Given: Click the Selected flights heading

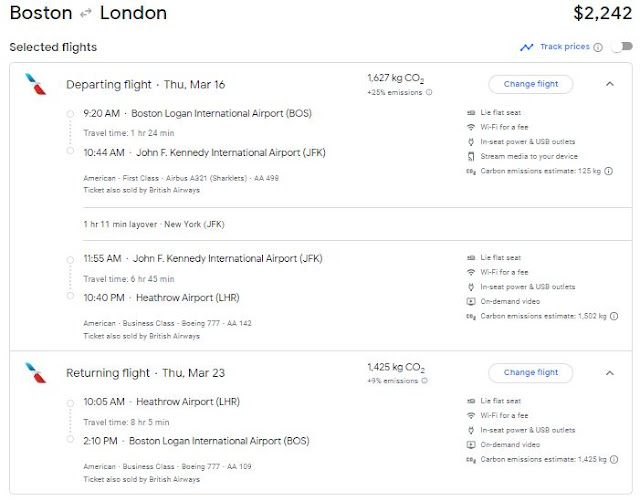Looking at the screenshot, I should (x=53, y=47).
